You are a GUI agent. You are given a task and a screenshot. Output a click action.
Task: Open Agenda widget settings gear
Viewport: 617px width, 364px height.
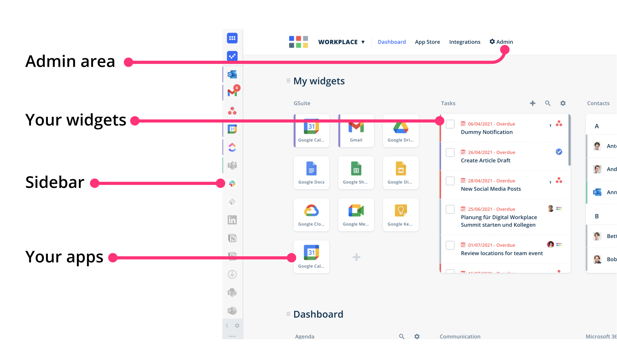(x=417, y=336)
